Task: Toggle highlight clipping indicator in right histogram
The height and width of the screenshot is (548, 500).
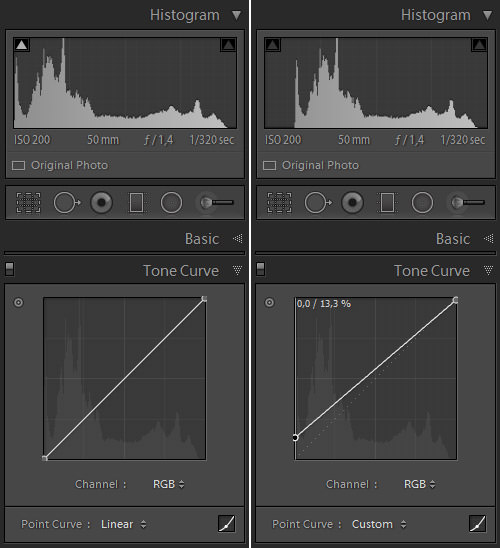Action: [479, 45]
